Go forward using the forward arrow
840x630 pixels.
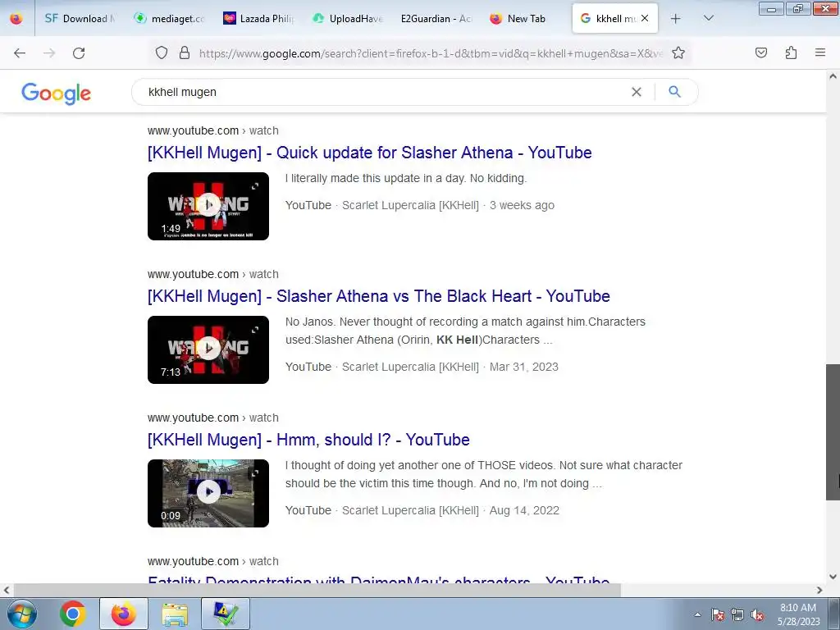(49, 53)
